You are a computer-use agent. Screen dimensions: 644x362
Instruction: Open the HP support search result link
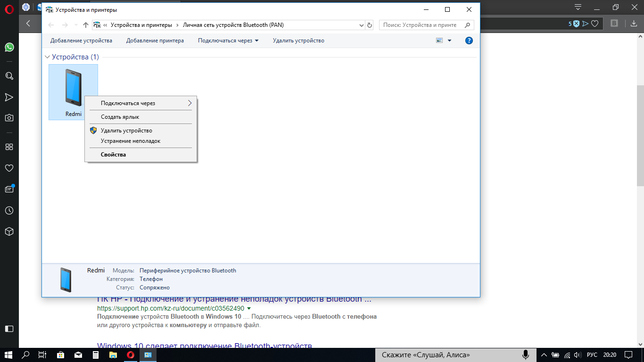(234, 299)
